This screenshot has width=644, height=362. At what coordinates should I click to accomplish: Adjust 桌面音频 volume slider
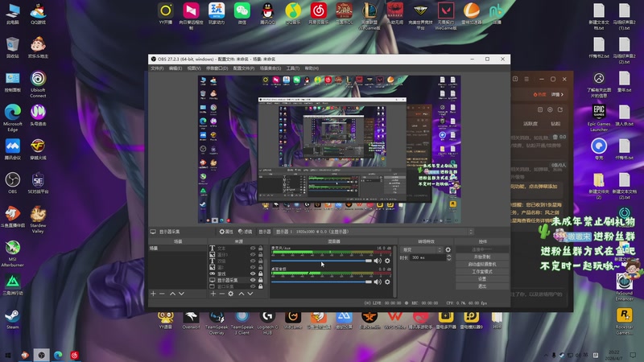click(x=321, y=282)
